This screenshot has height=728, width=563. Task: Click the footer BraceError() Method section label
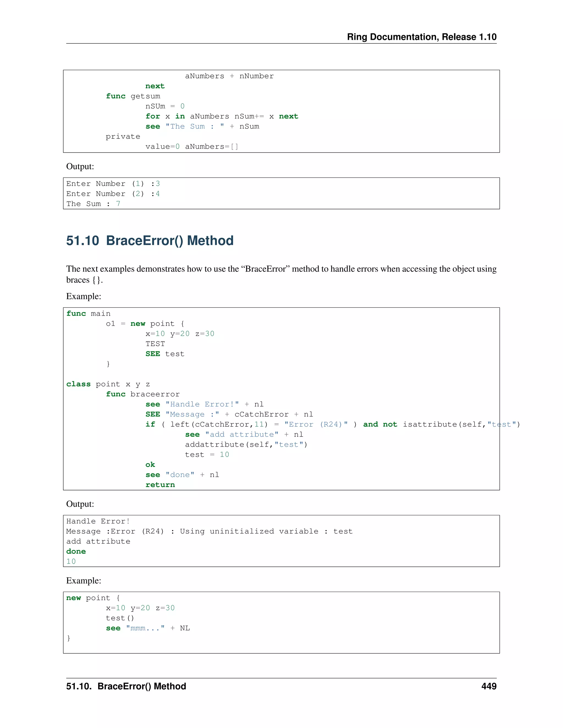pyautogui.click(x=126, y=686)
